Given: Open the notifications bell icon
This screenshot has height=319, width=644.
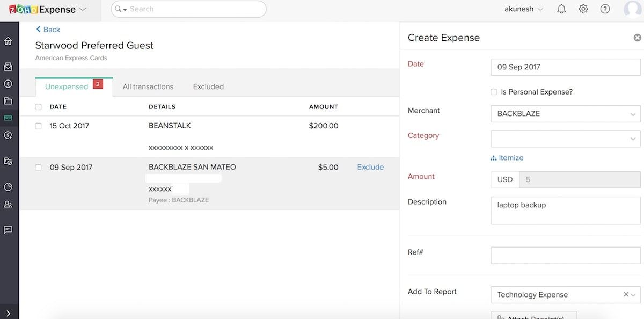Looking at the screenshot, I should pyautogui.click(x=561, y=9).
